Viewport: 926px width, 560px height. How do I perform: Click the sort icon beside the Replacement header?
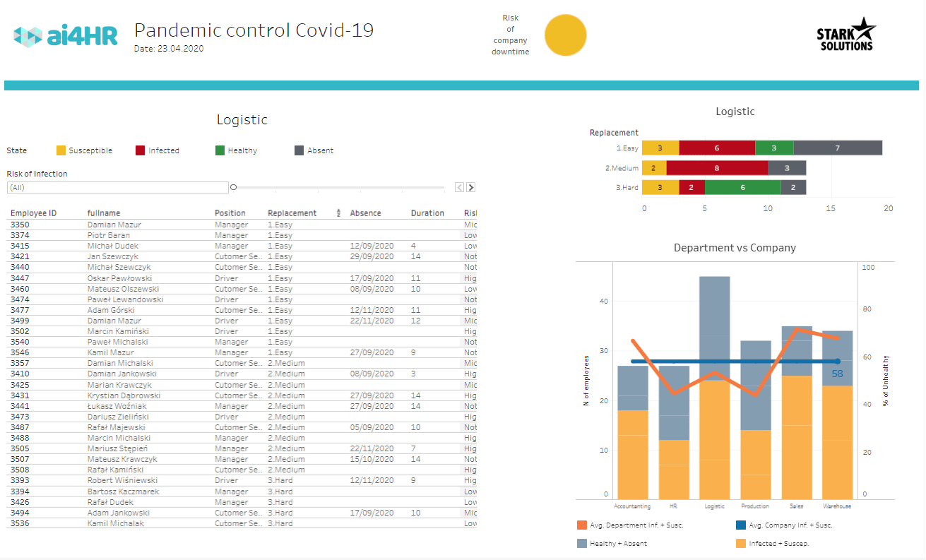pyautogui.click(x=339, y=213)
